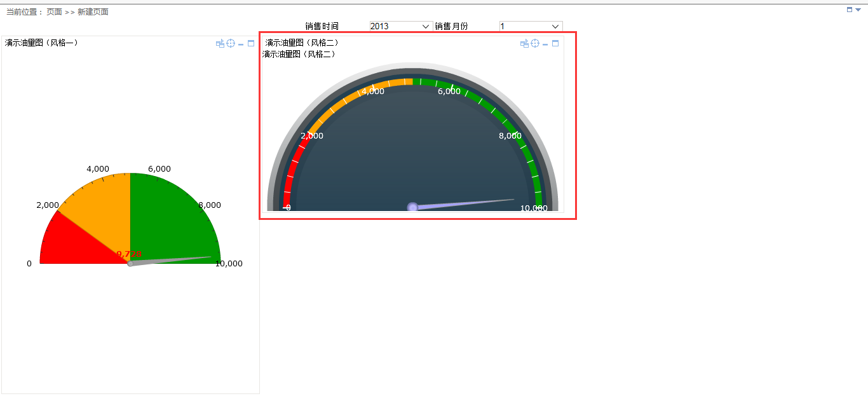Viewport: 868px width, 396px height.
Task: Click the orange arc band on 风格二 gauge
Action: [x=356, y=95]
